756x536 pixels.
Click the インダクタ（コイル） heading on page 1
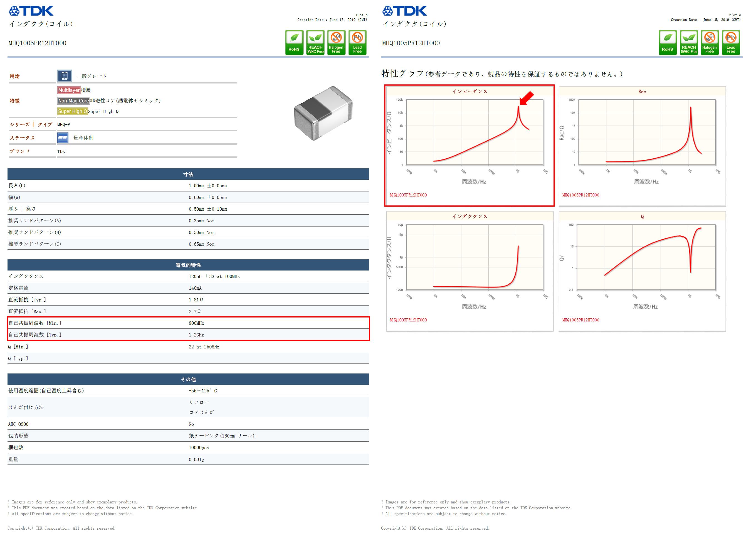tap(41, 24)
